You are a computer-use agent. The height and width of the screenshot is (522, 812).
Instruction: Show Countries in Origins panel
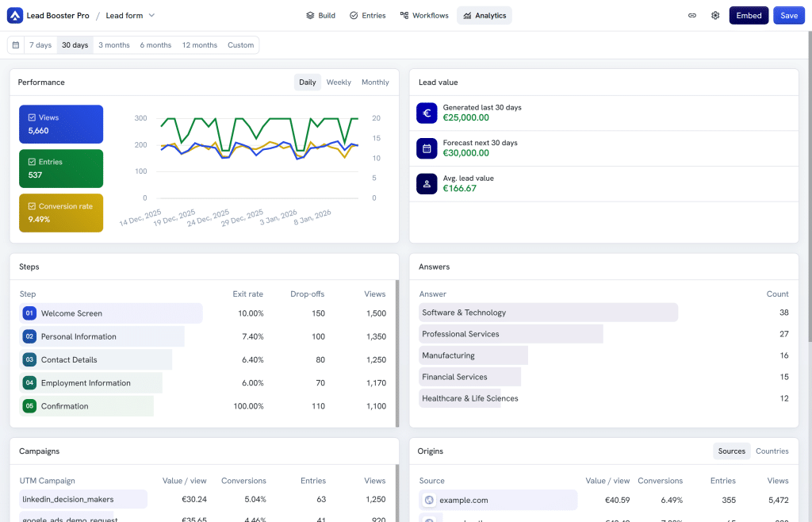click(772, 451)
